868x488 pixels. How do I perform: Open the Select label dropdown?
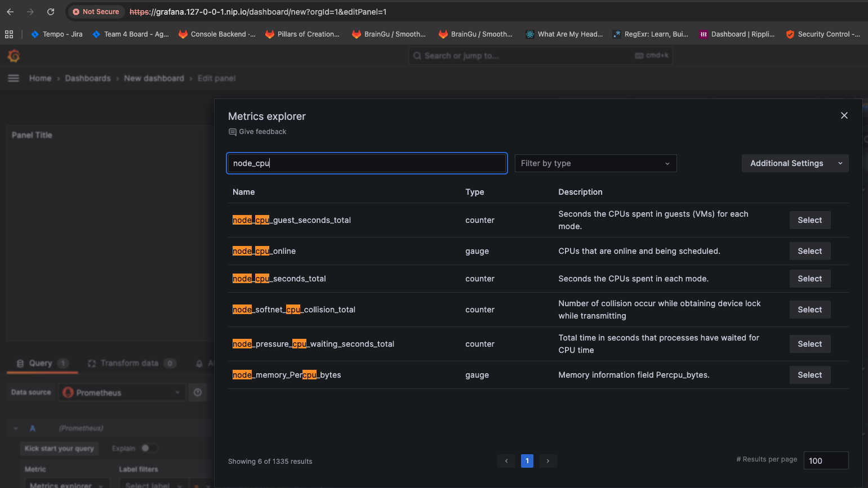[153, 484]
